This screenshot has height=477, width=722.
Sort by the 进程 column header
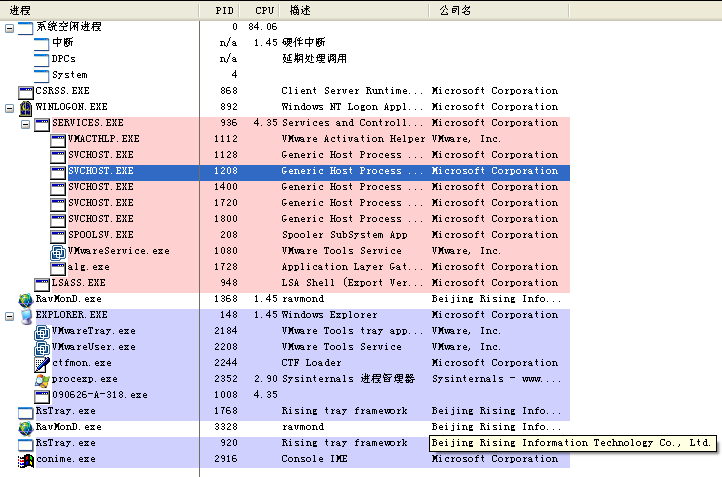pos(99,10)
